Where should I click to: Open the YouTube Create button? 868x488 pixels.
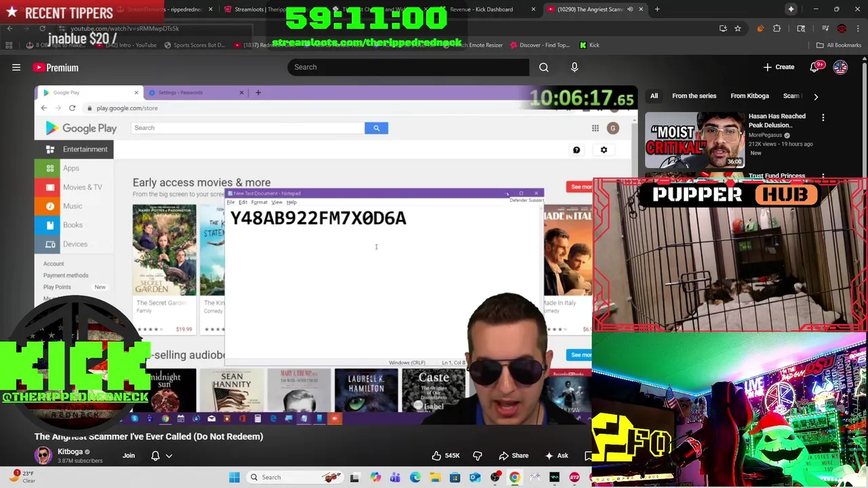778,67
